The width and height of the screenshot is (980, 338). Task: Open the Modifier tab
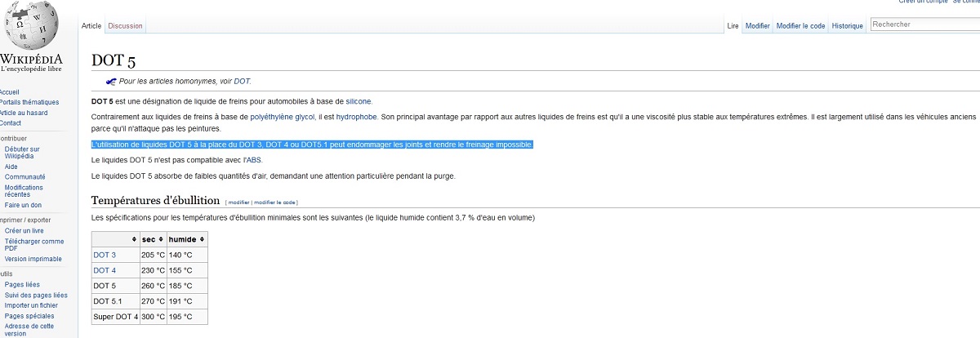coord(757,26)
